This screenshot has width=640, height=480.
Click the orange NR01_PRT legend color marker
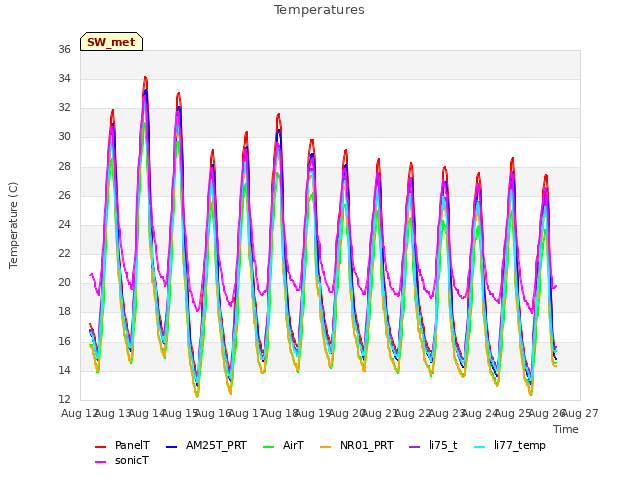click(x=326, y=447)
